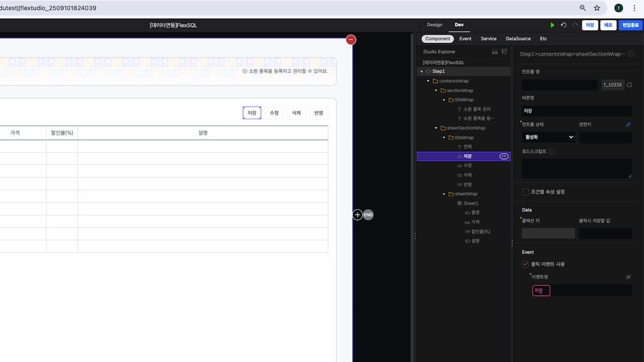The height and width of the screenshot is (362, 644).
Task: Click into the 컨트롤 명 input field
Action: click(x=559, y=84)
